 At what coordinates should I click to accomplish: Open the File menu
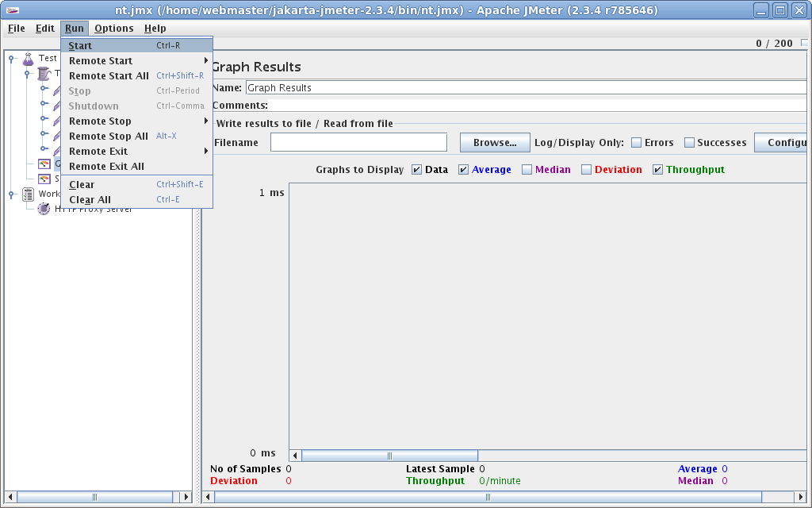tap(17, 29)
